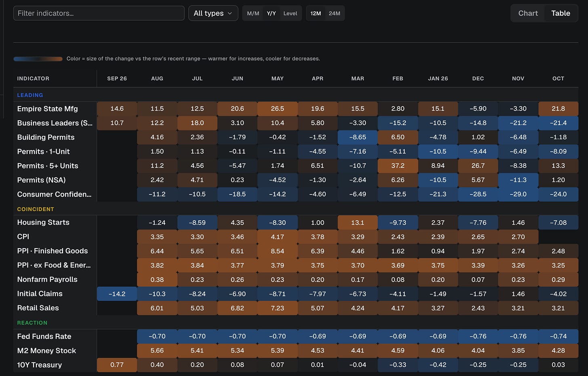Image resolution: width=588 pixels, height=376 pixels.
Task: Click the SEP 26 column header
Action: click(117, 79)
